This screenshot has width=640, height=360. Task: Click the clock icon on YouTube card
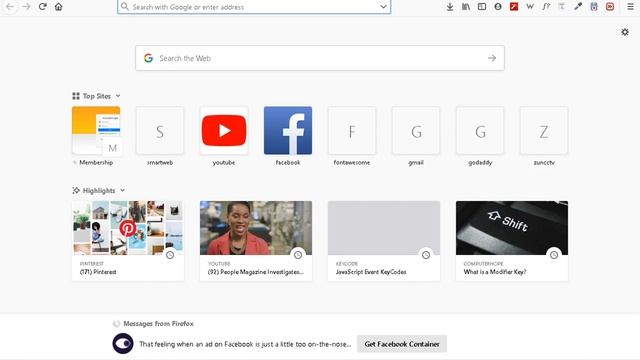click(298, 255)
